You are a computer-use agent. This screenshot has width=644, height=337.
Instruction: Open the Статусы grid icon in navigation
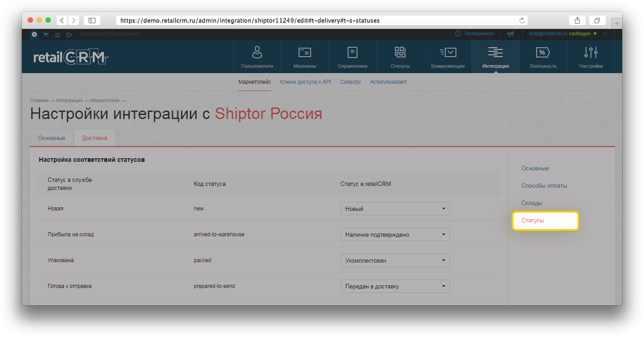[400, 53]
